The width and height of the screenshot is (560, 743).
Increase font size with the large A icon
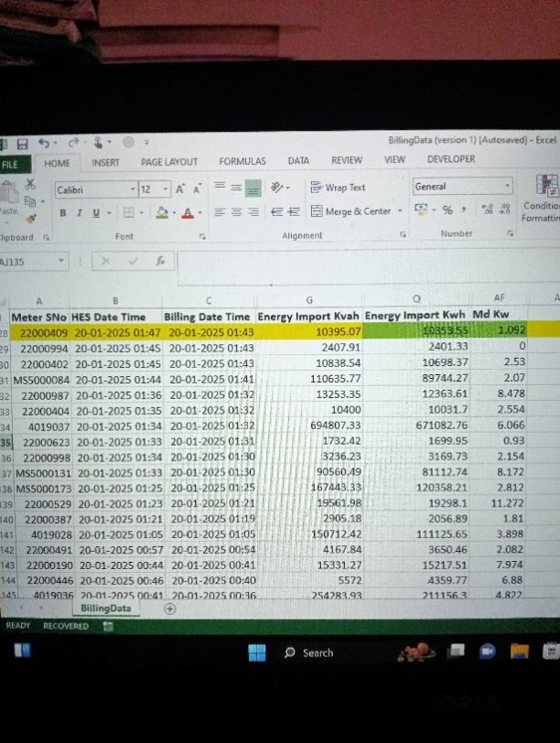[x=180, y=189]
